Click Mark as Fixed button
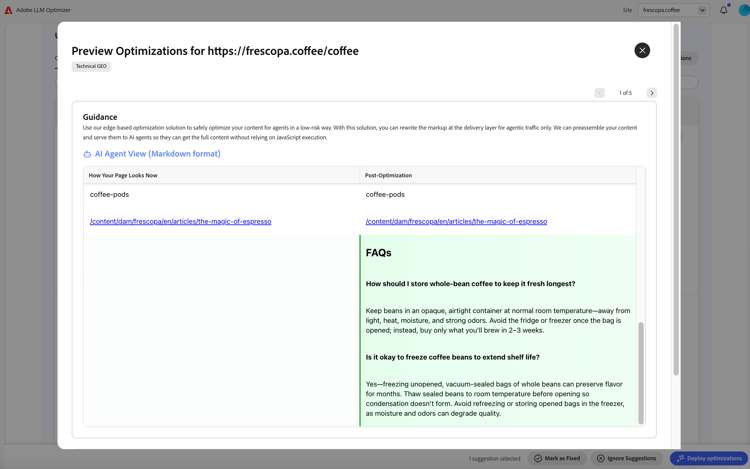 (x=557, y=458)
